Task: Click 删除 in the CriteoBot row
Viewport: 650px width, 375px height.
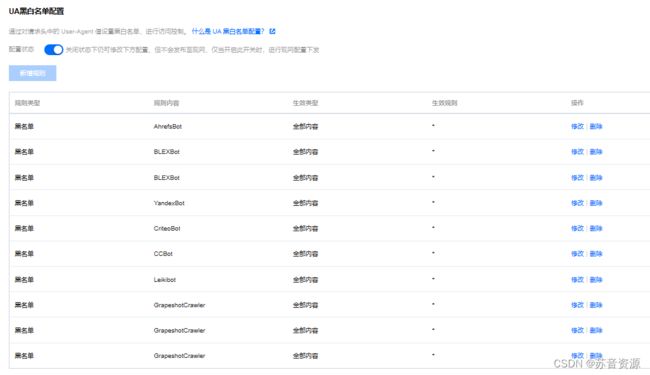Action: pyautogui.click(x=596, y=228)
